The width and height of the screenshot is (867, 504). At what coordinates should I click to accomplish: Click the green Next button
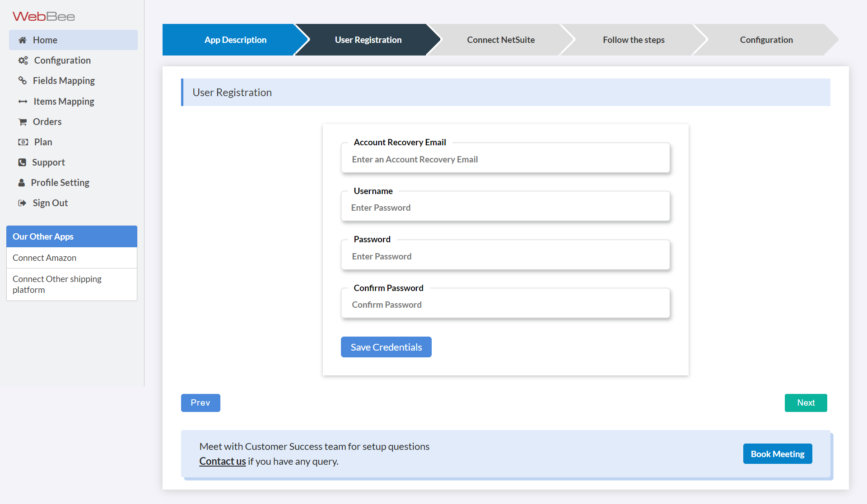tap(806, 403)
